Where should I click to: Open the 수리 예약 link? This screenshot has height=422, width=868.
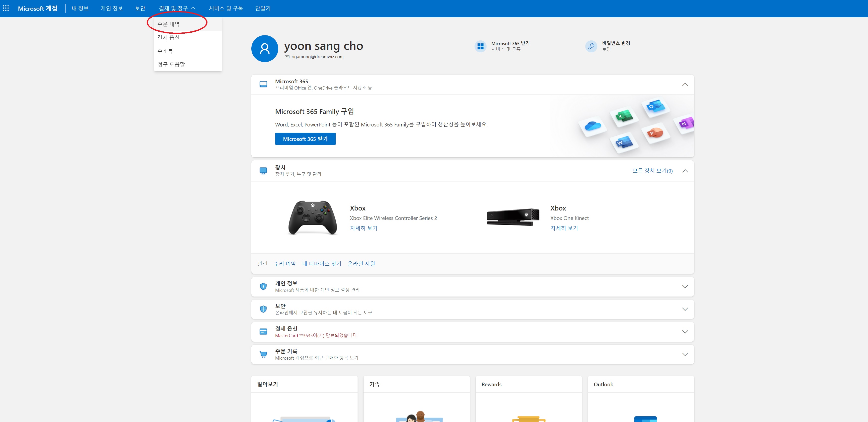(x=285, y=264)
